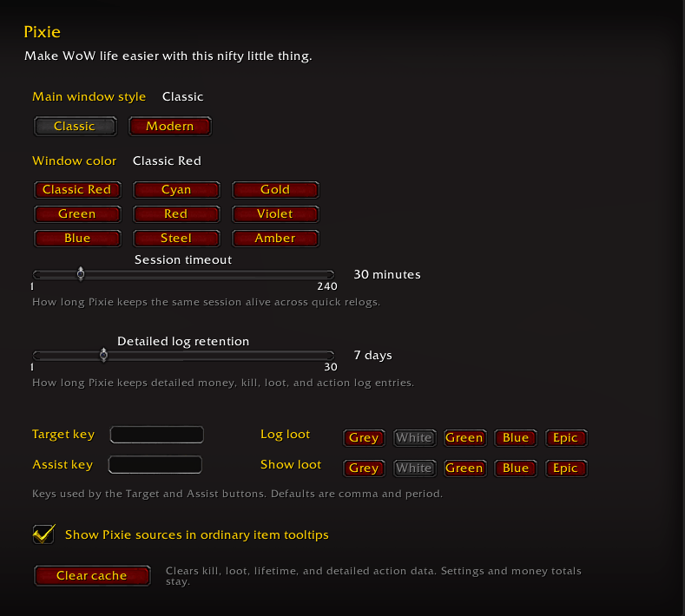Toggle Grey in the Log loot row
This screenshot has height=616, width=685.
[364, 438]
